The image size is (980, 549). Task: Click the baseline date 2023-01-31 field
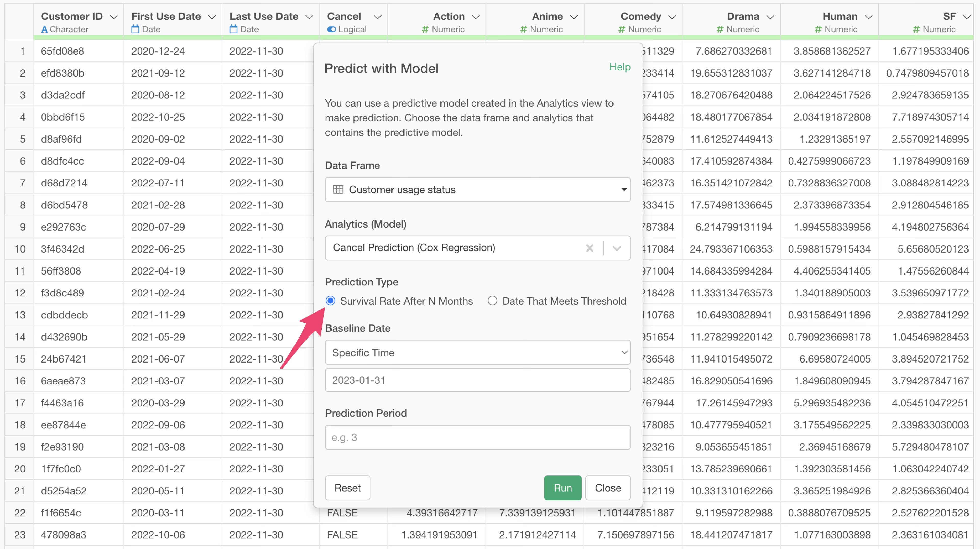coord(477,380)
